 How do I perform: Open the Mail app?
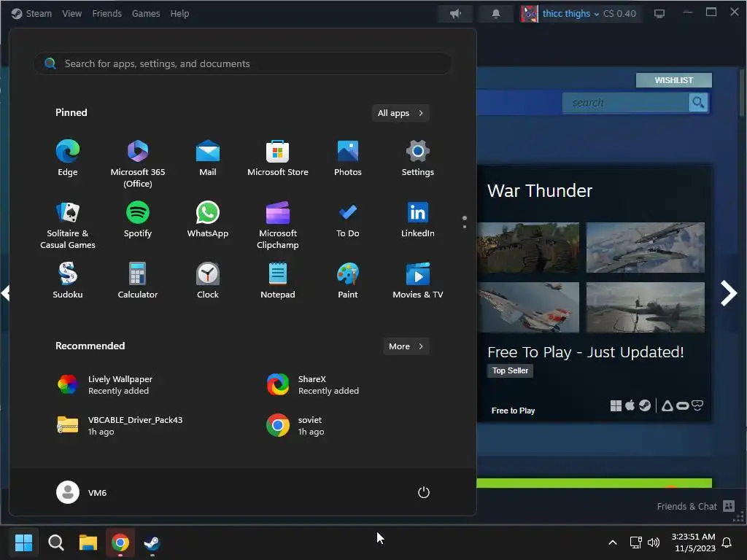208,158
